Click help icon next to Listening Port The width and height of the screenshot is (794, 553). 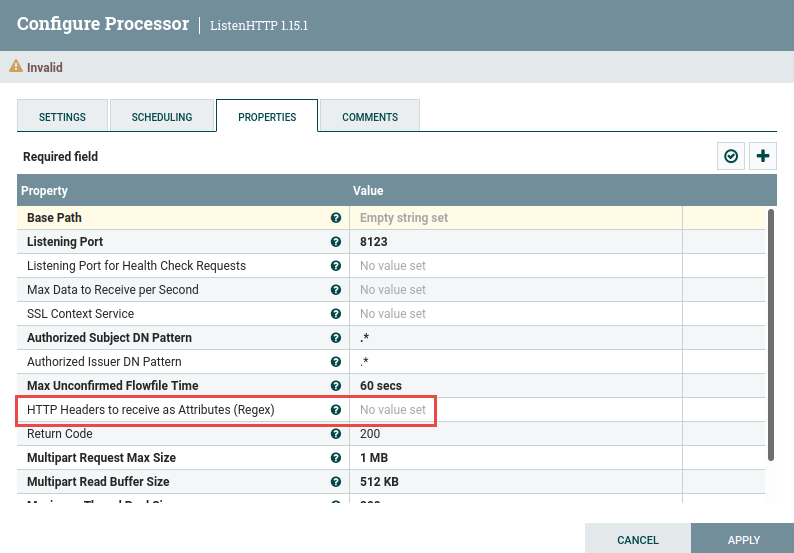tap(336, 242)
